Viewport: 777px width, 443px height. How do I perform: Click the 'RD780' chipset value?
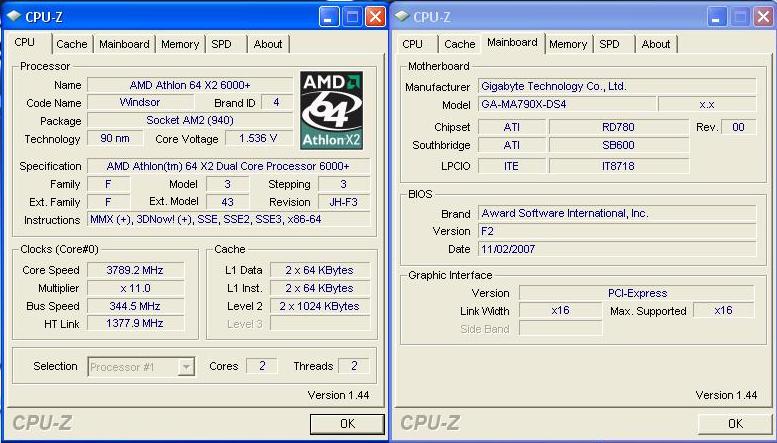click(x=618, y=127)
